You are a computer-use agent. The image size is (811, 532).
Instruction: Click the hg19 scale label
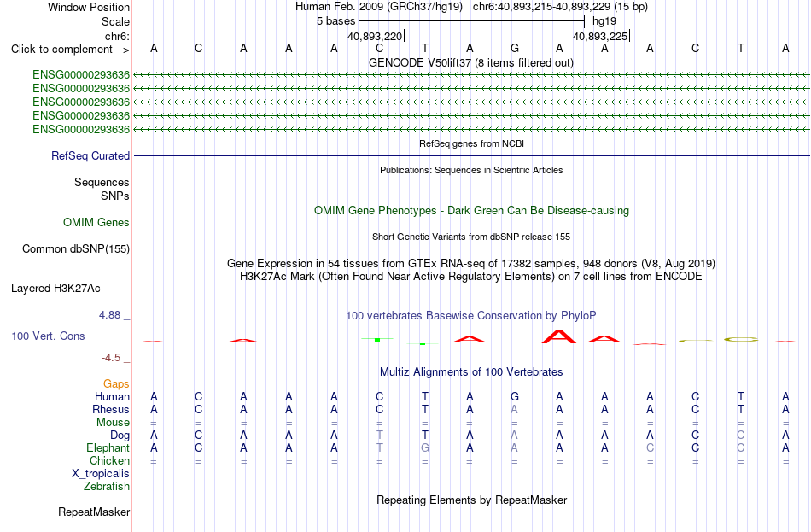tap(604, 21)
